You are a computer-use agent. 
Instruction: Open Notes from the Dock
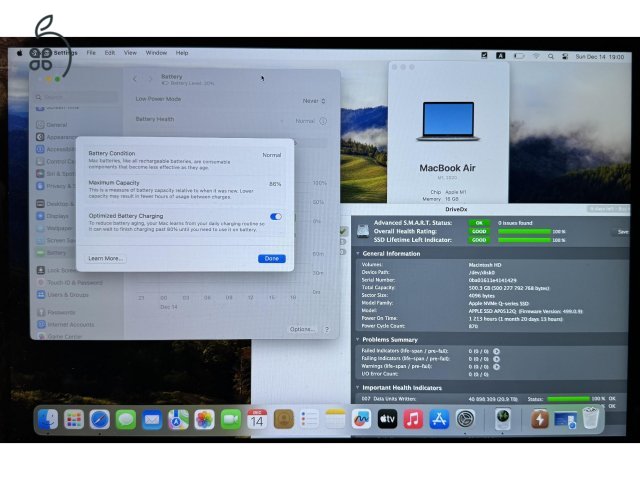336,419
